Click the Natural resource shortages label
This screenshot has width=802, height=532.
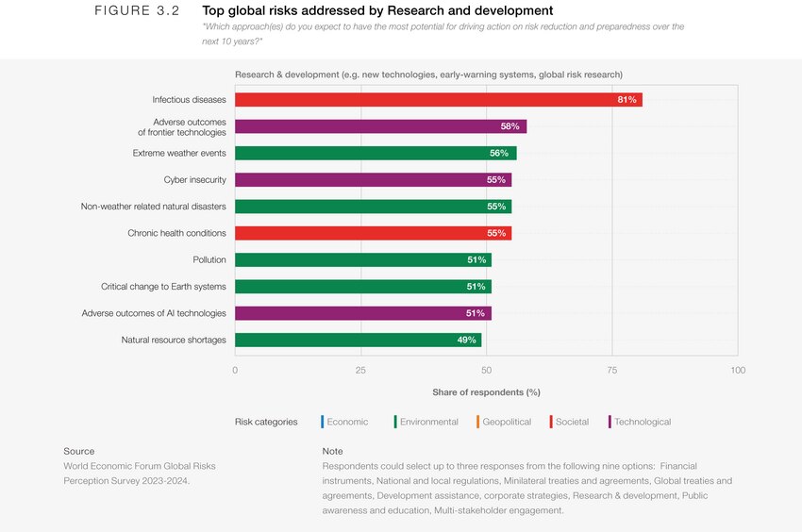(x=174, y=340)
